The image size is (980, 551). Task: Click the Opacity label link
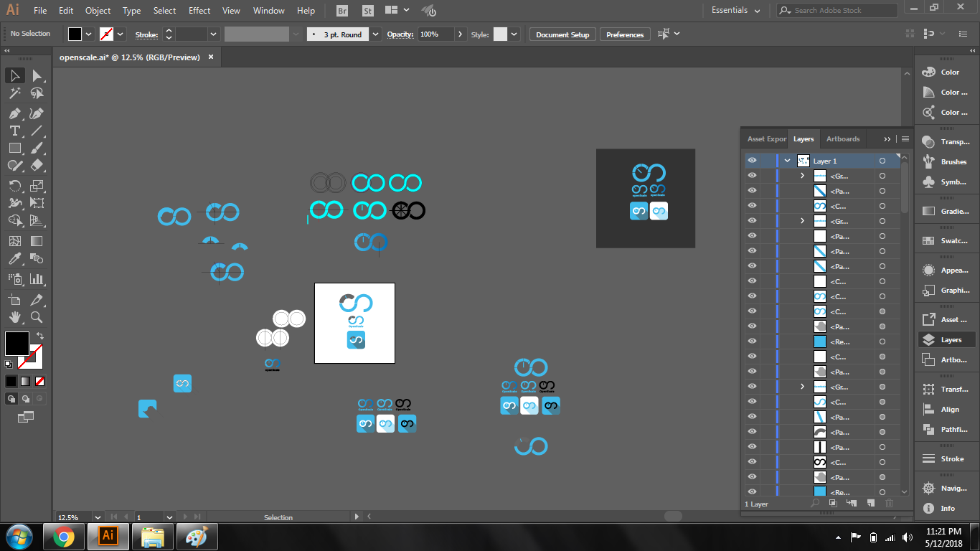click(x=400, y=34)
